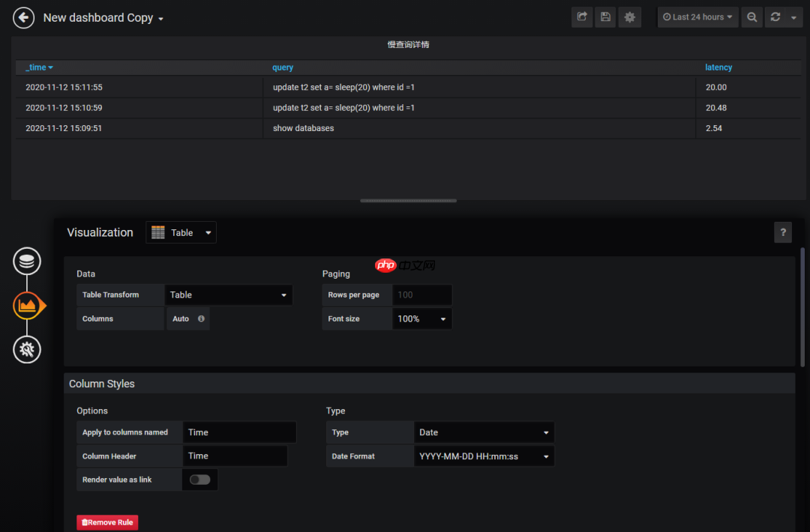
Task: Open the Font size dropdown
Action: pyautogui.click(x=421, y=318)
